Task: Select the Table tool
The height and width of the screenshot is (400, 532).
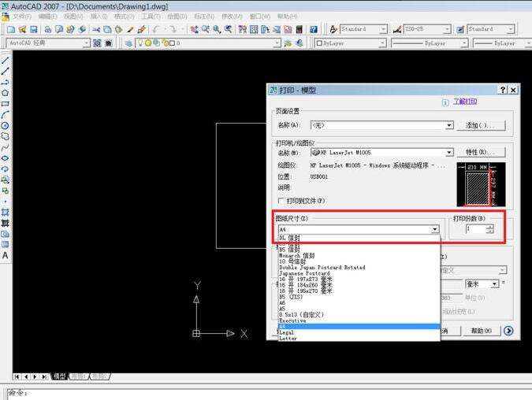Action: click(x=5, y=244)
